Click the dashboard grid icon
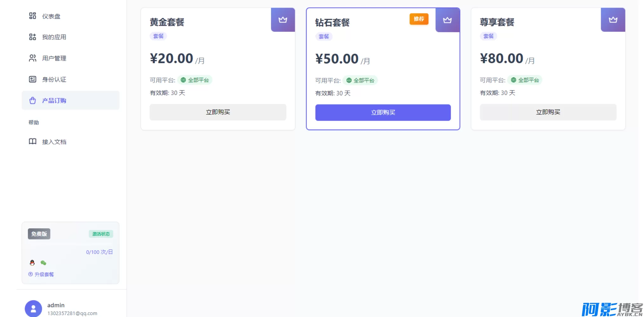644x317 pixels. point(32,16)
